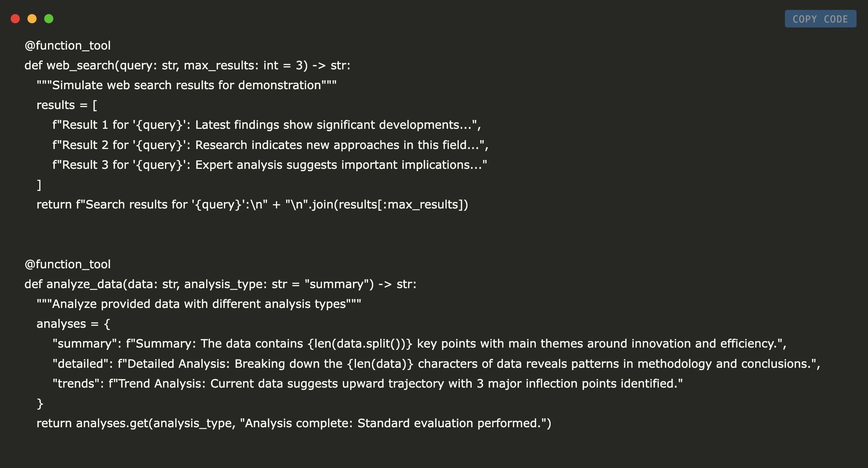868x468 pixels.
Task: Click the def web_search signature line
Action: 187,66
